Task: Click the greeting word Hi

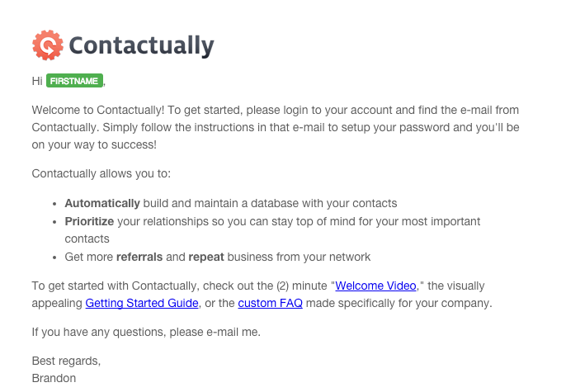Action: point(37,81)
